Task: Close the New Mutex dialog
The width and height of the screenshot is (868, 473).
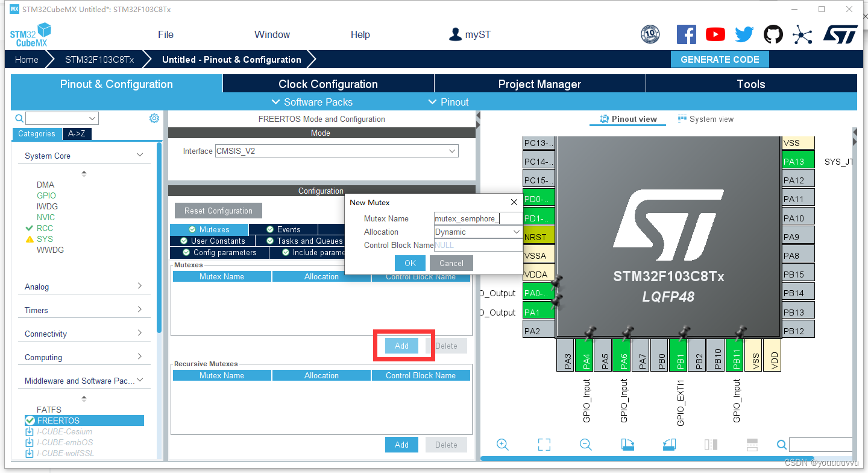Action: click(x=514, y=202)
